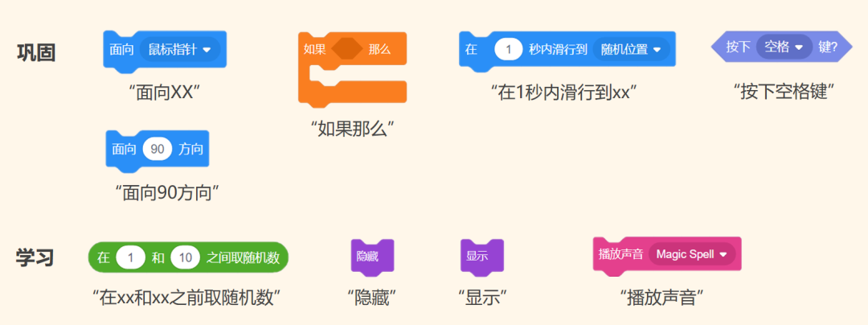Click the caption “隐藏”
The width and height of the screenshot is (868, 325).
tap(373, 298)
